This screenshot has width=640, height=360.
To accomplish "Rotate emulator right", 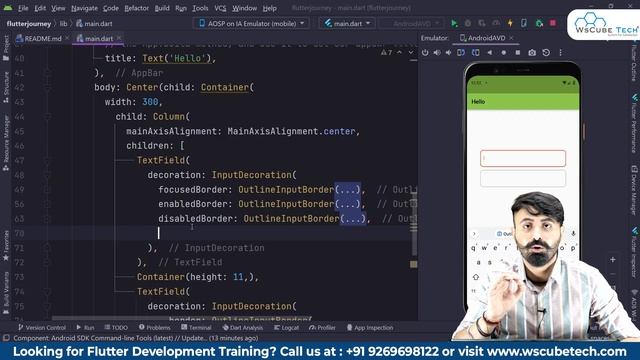I will [x=476, y=53].
